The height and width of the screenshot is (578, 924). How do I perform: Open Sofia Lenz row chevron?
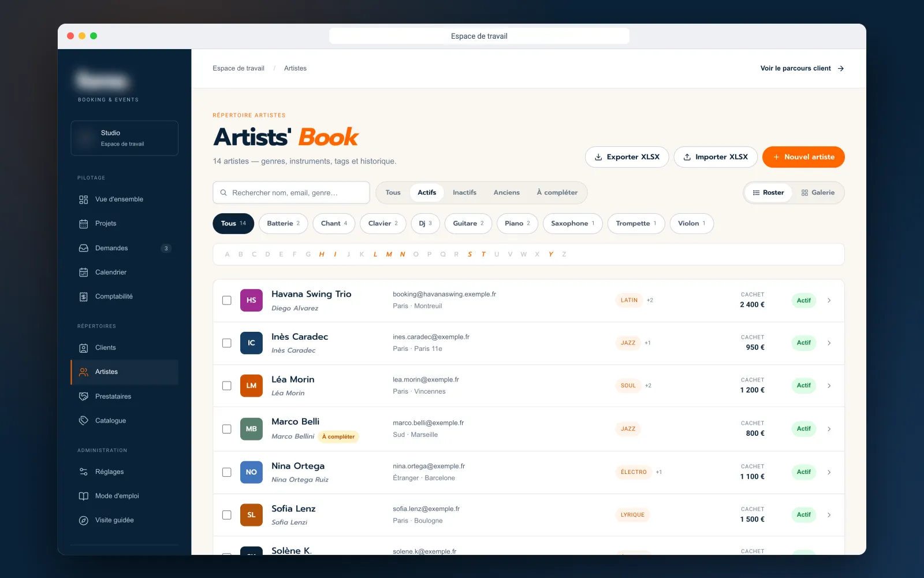point(829,515)
